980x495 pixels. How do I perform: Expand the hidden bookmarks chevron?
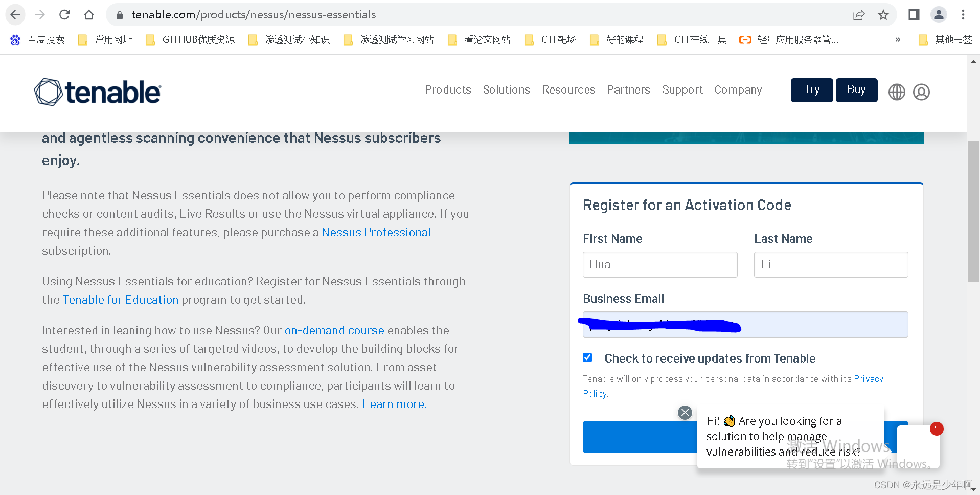point(898,39)
